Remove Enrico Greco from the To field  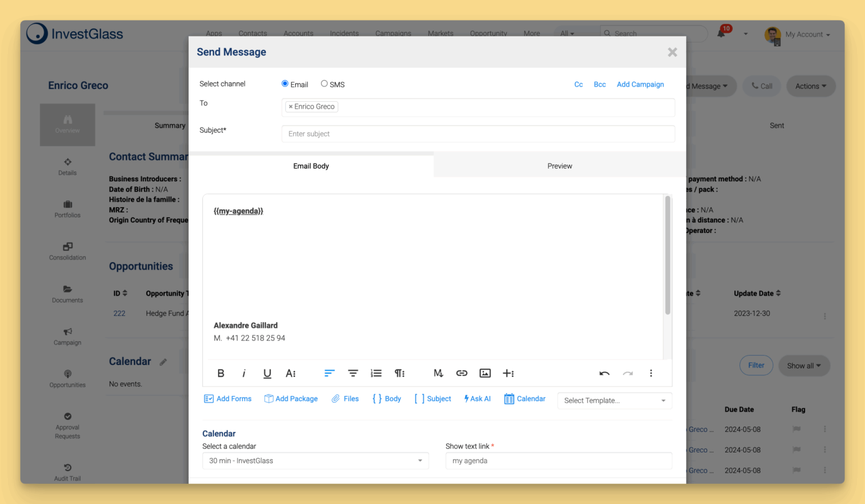pos(291,106)
